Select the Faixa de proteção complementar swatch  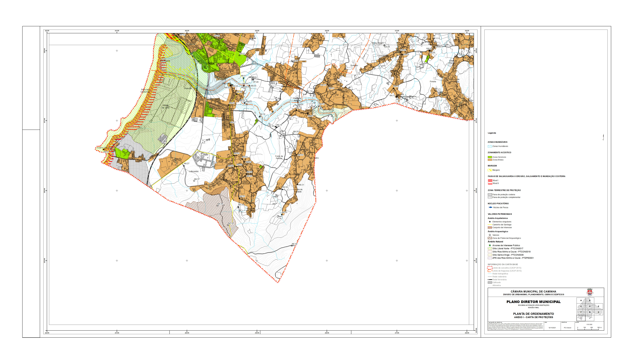490,197
